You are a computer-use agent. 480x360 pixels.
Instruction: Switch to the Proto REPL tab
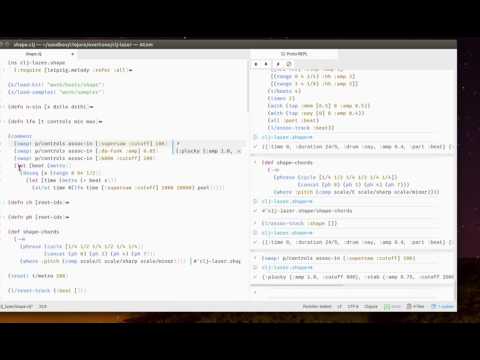tap(294, 54)
